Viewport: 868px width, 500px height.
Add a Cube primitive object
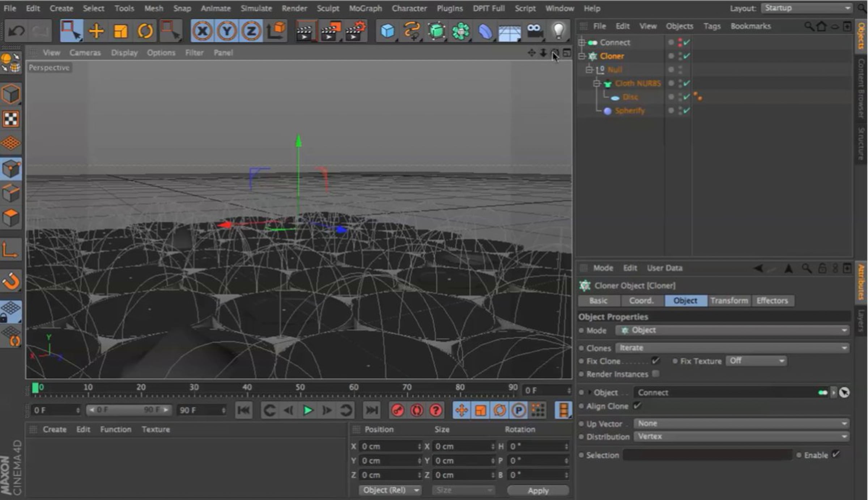(x=388, y=31)
